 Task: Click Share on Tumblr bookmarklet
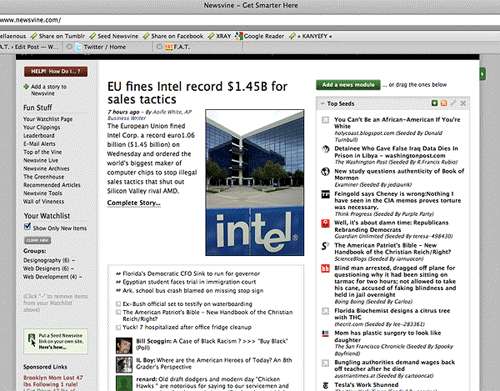point(58,36)
